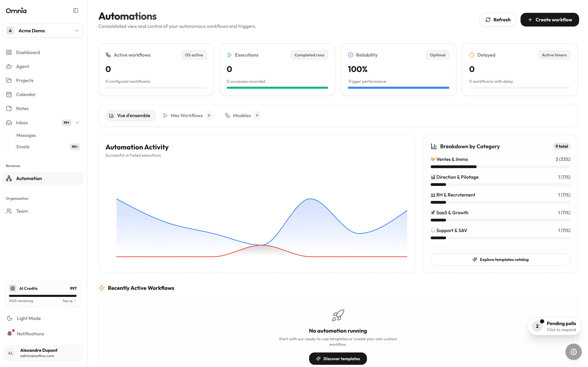Viewport: 588px width, 367px height.
Task: Open Emails under Inbox
Action: 48,147
